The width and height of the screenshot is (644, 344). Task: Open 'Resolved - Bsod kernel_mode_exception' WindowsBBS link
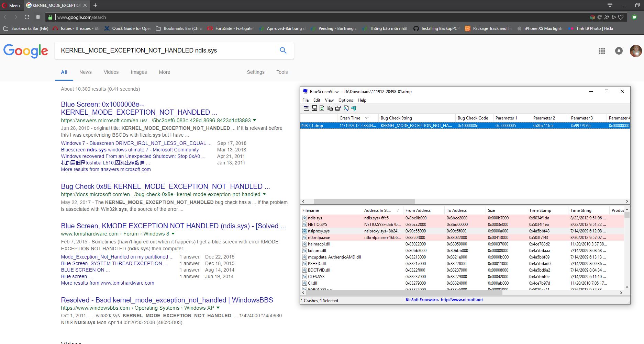click(x=167, y=300)
